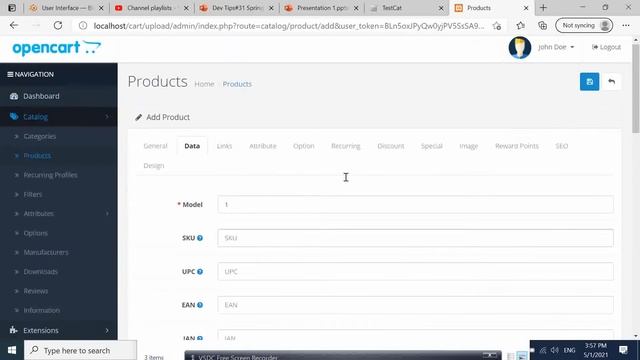Screen dimensions: 640x360
Task: Click the Windows taskbar search box
Action: (x=80, y=350)
